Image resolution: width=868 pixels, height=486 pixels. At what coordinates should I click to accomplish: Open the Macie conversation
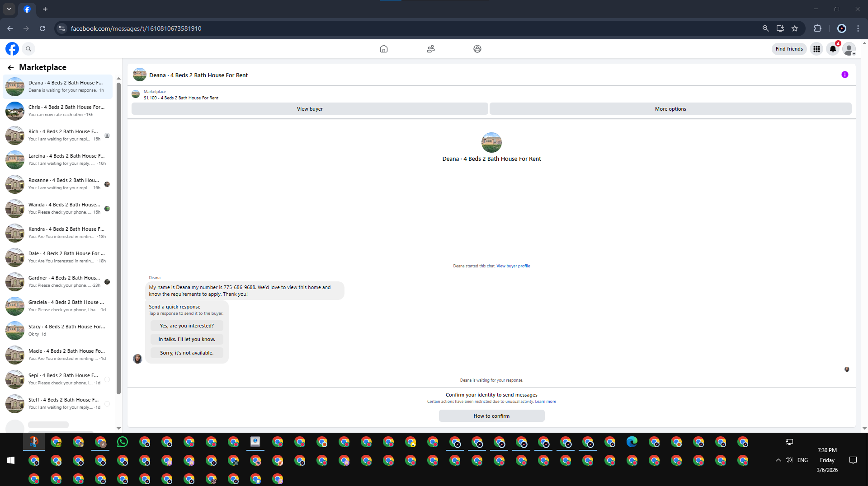pyautogui.click(x=58, y=355)
